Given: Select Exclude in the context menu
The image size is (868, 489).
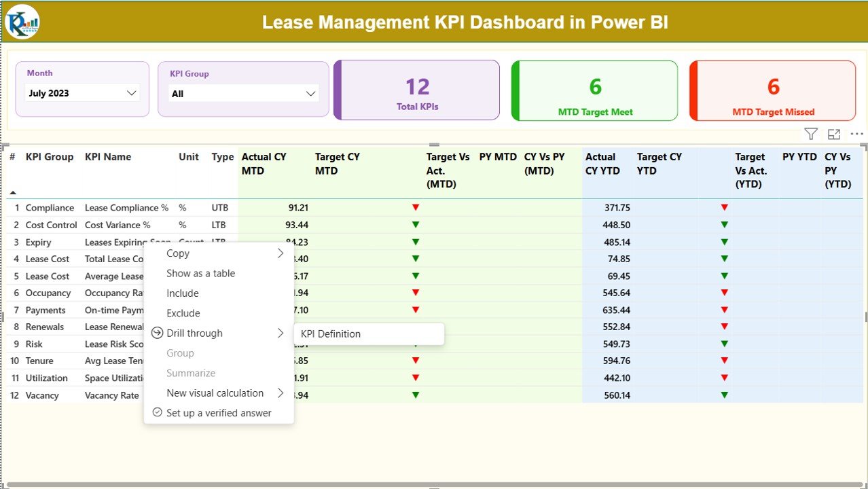Looking at the screenshot, I should click(x=183, y=313).
